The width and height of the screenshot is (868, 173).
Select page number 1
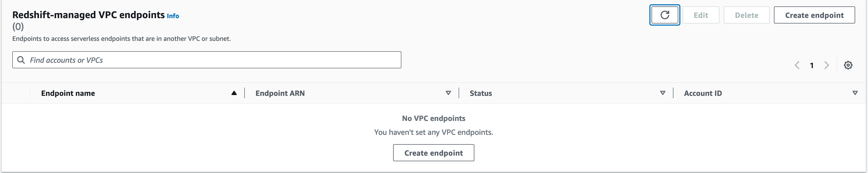812,65
